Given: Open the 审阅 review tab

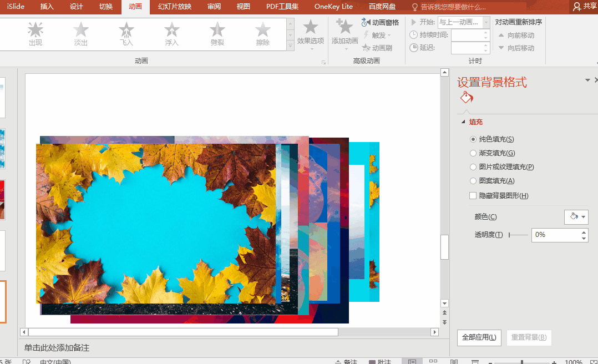Looking at the screenshot, I should pyautogui.click(x=214, y=7).
